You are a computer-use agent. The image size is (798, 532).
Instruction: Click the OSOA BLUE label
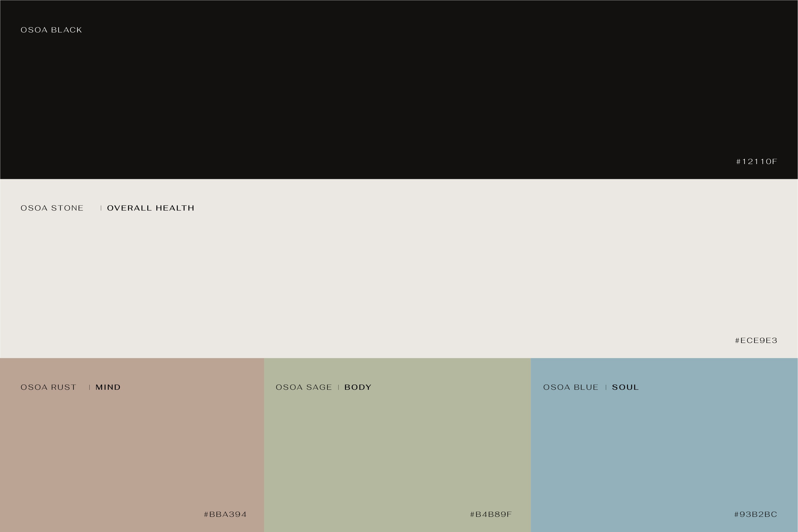click(571, 387)
